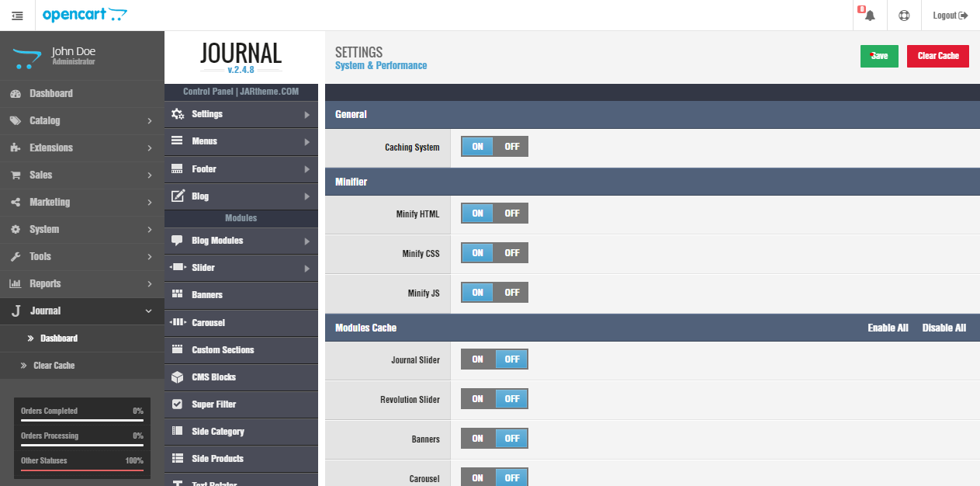The width and height of the screenshot is (980, 486).
Task: Turn Banners cache ON
Action: click(478, 439)
